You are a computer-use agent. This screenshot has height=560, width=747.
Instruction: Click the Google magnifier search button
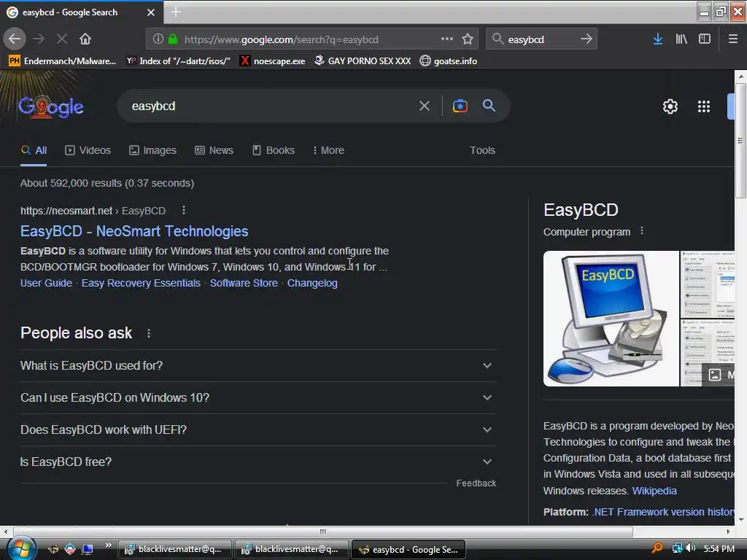pos(489,106)
